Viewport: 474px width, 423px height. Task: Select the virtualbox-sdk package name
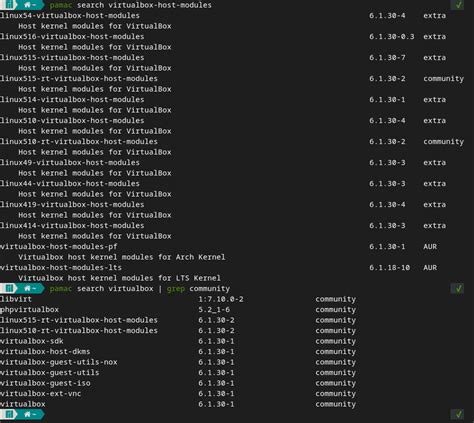click(32, 341)
